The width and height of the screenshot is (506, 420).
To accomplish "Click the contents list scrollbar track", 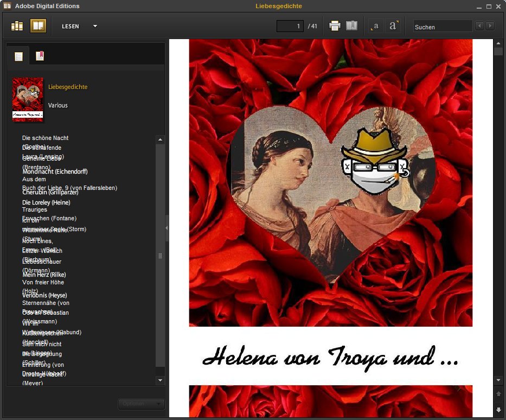I will [160, 256].
